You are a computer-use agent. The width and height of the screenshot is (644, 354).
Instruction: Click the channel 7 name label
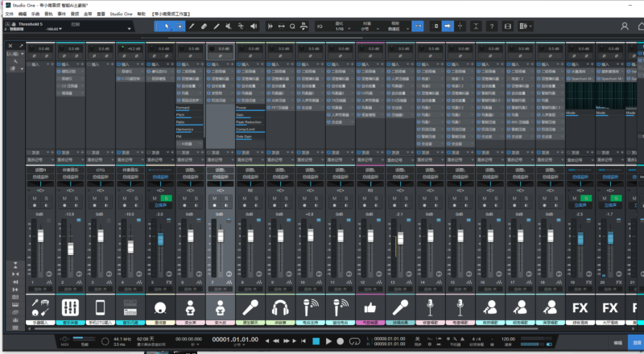click(220, 323)
